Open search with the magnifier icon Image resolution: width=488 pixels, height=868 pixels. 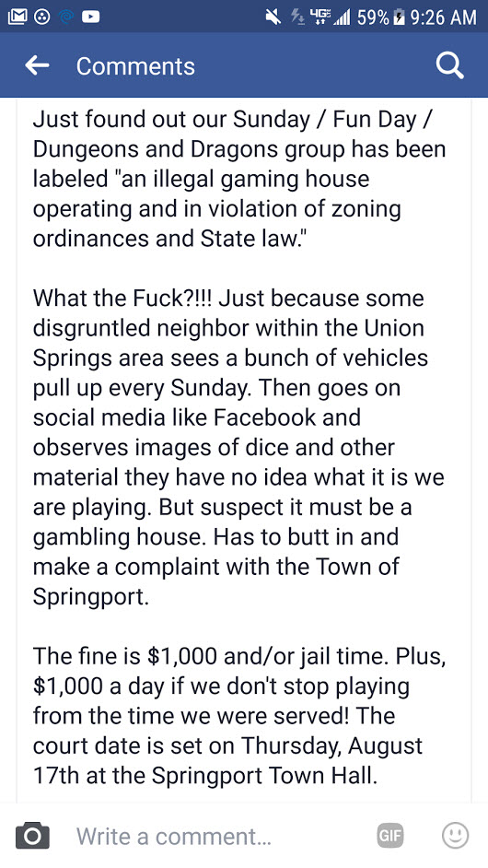pos(450,65)
